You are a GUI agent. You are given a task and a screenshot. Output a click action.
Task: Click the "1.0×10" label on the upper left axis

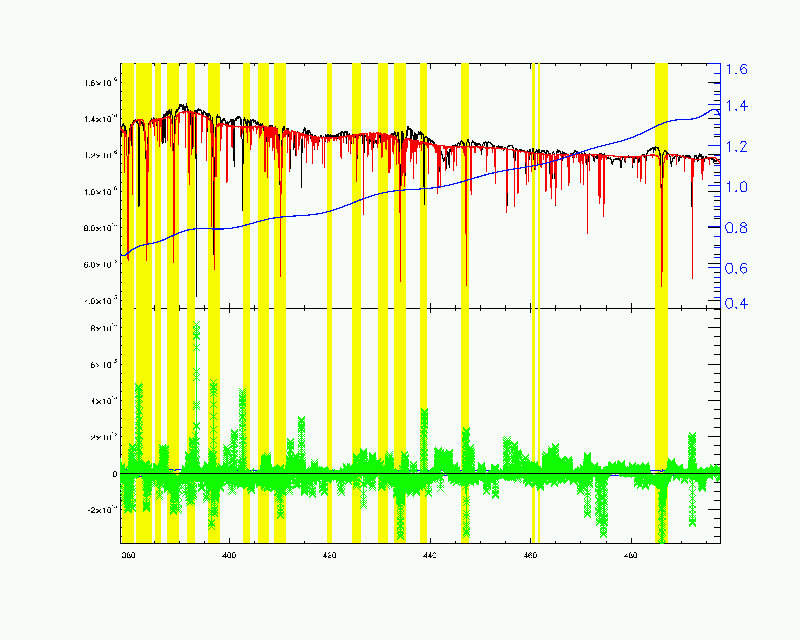click(x=102, y=192)
